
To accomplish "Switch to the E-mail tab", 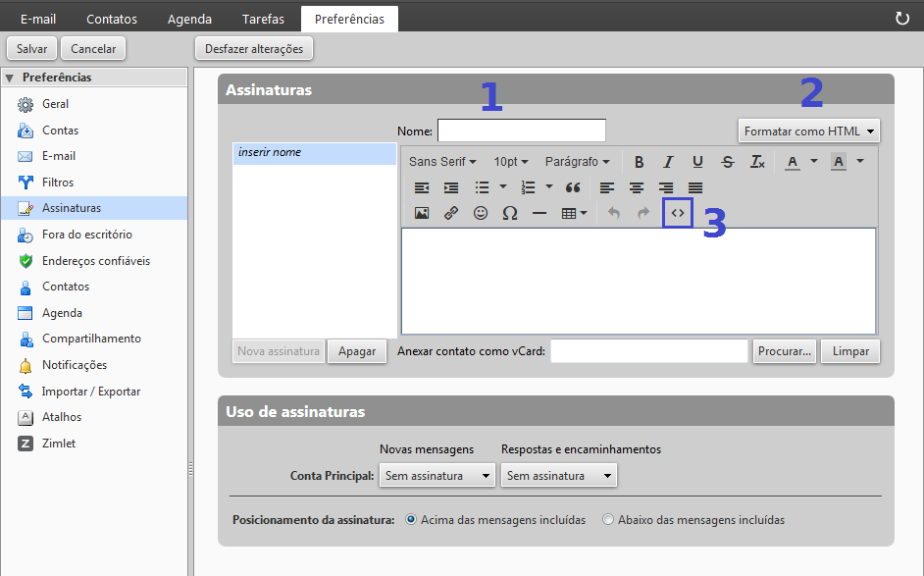I will (38, 19).
